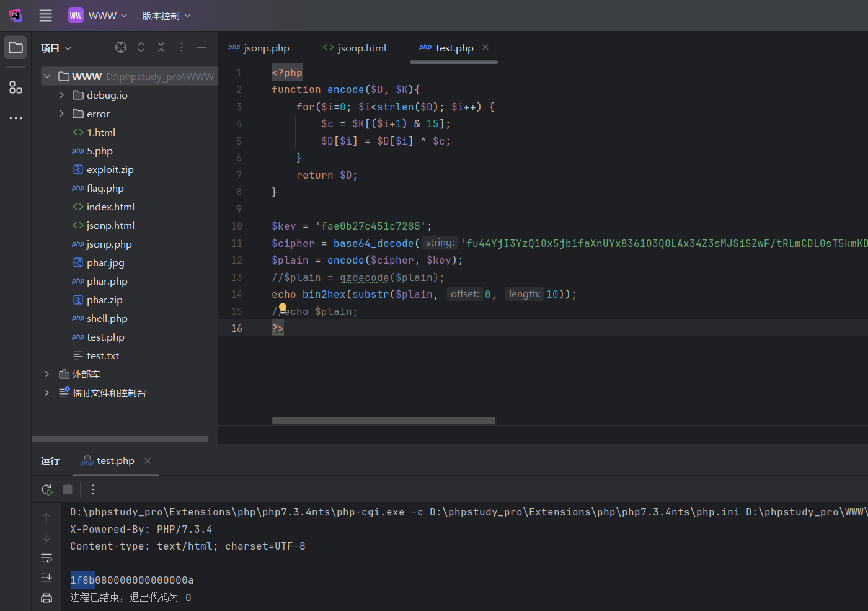Open the WWW project dropdown
This screenshot has width=868, height=611.
point(98,16)
